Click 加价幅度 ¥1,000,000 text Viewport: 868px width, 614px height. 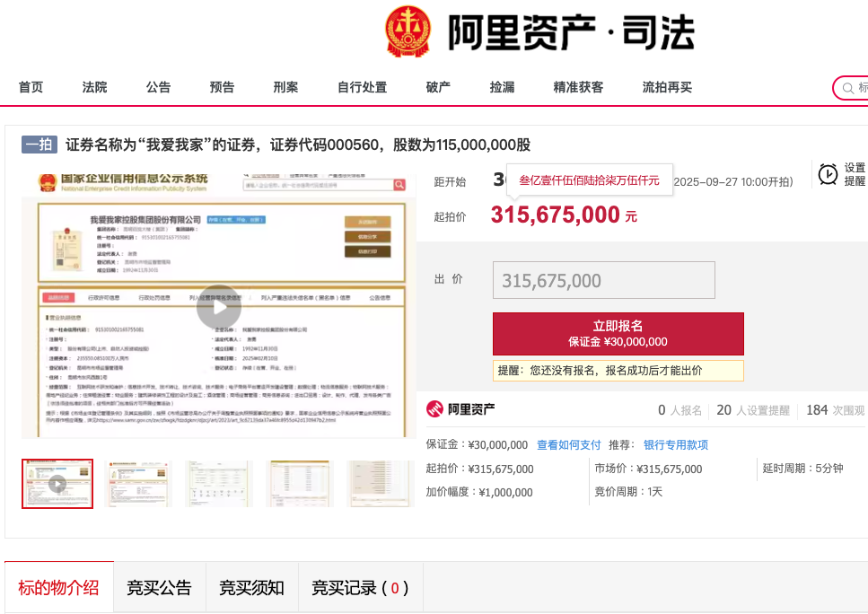[x=478, y=492]
